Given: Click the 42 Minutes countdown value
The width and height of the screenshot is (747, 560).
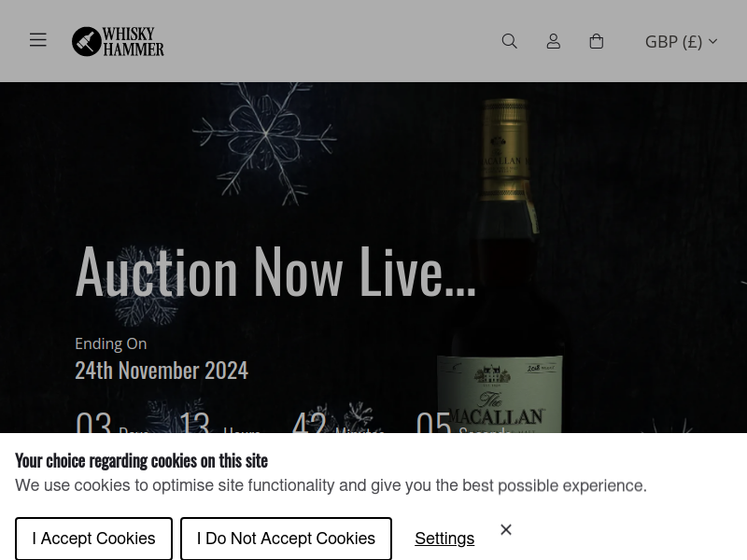Looking at the screenshot, I should pyautogui.click(x=309, y=423).
